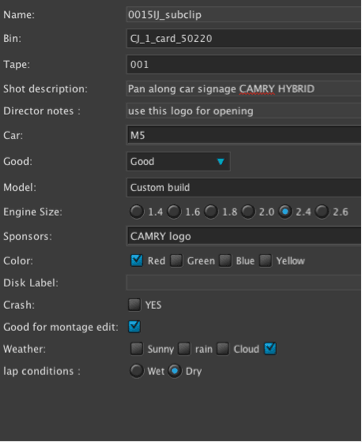Focus the Director notes text field

[244, 111]
